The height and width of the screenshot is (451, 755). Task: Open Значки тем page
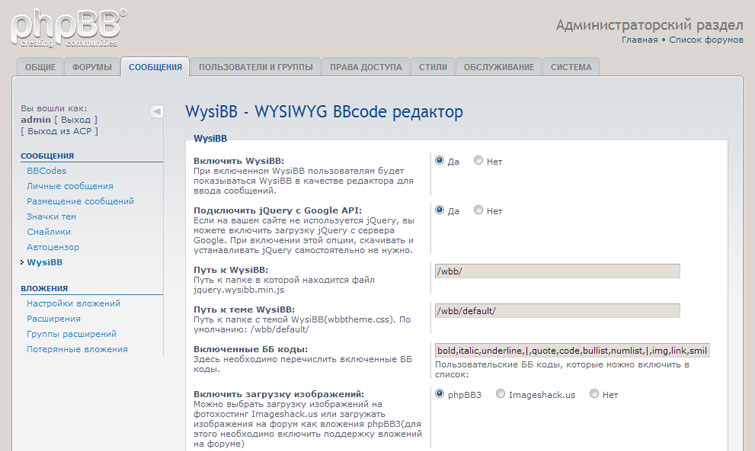pos(51,217)
